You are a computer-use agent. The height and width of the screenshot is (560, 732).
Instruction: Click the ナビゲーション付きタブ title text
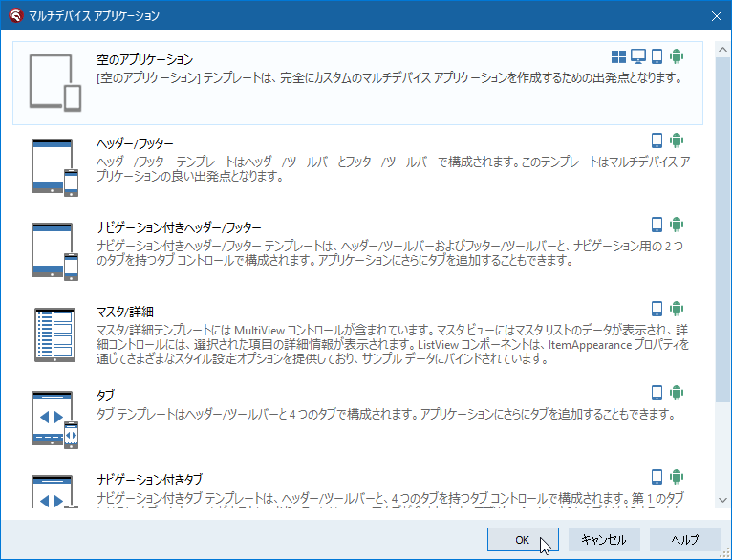coord(149,480)
